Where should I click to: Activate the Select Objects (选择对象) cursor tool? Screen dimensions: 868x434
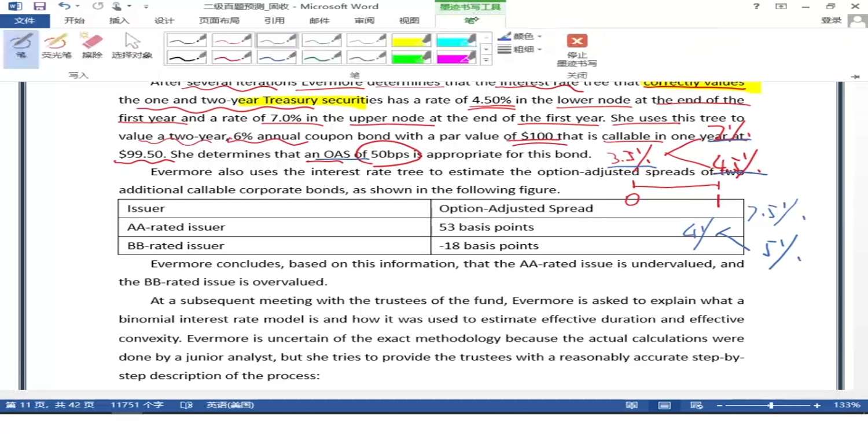[132, 46]
